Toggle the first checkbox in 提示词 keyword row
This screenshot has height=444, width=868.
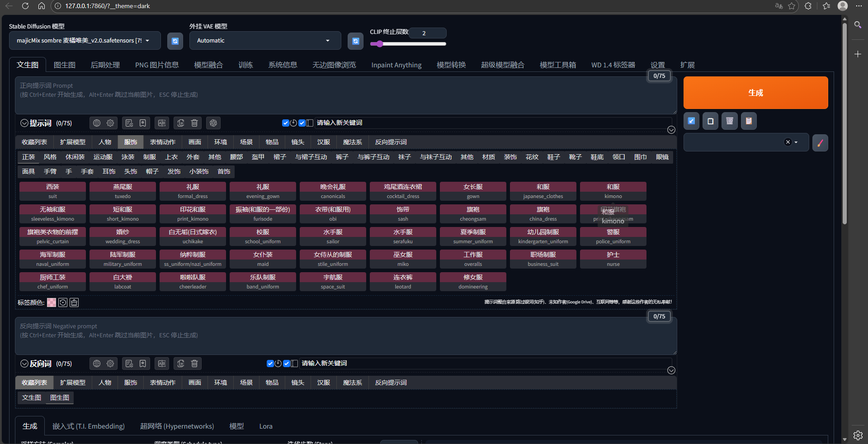(285, 123)
